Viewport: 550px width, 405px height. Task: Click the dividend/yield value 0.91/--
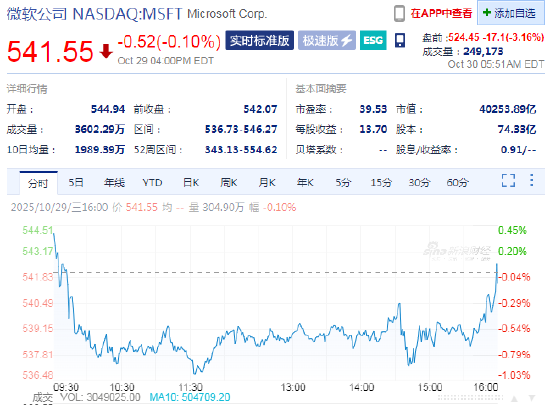click(x=518, y=150)
